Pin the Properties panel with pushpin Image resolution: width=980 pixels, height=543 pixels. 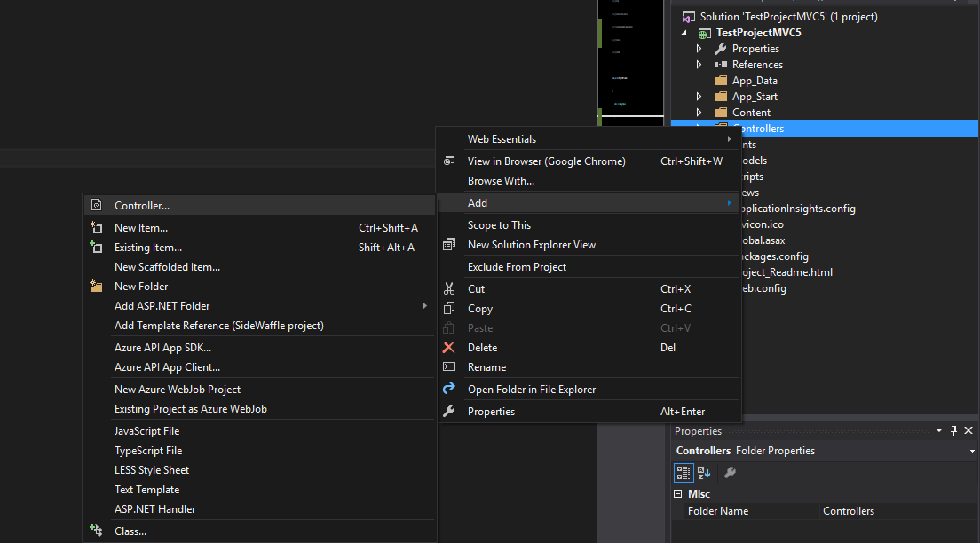pos(953,430)
